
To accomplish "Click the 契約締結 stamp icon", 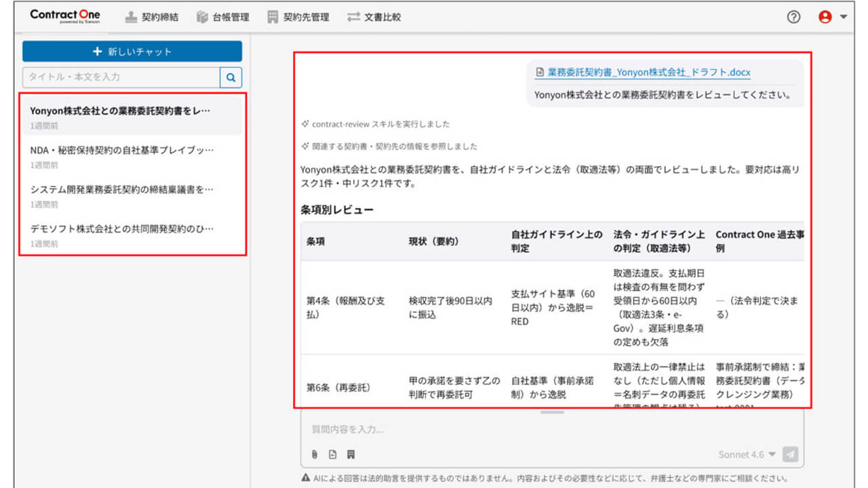I will click(132, 17).
